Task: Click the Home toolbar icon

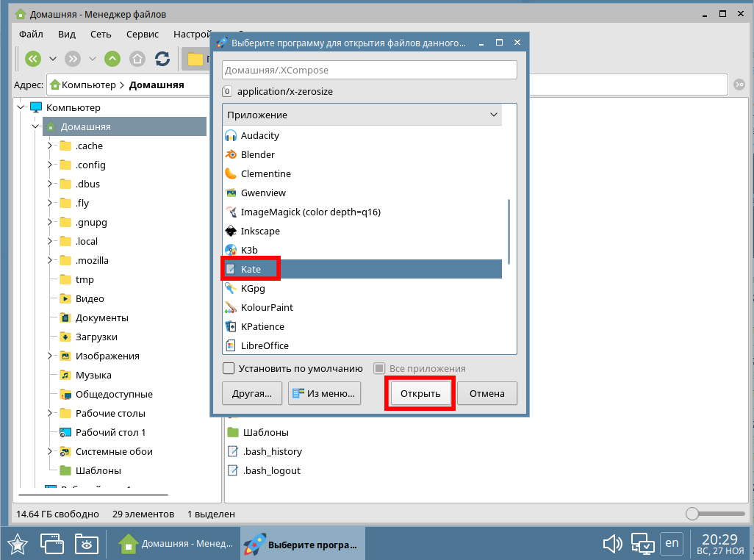Action: tap(137, 59)
